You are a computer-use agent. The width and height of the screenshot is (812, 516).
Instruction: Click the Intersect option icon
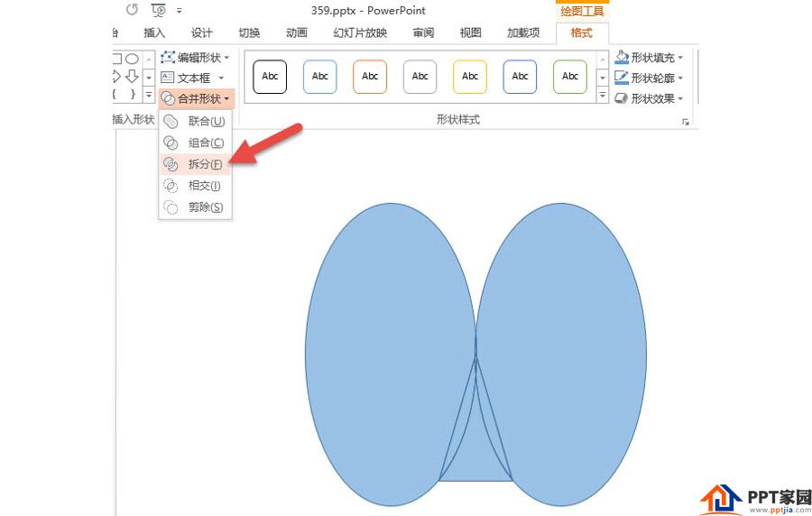tap(171, 185)
